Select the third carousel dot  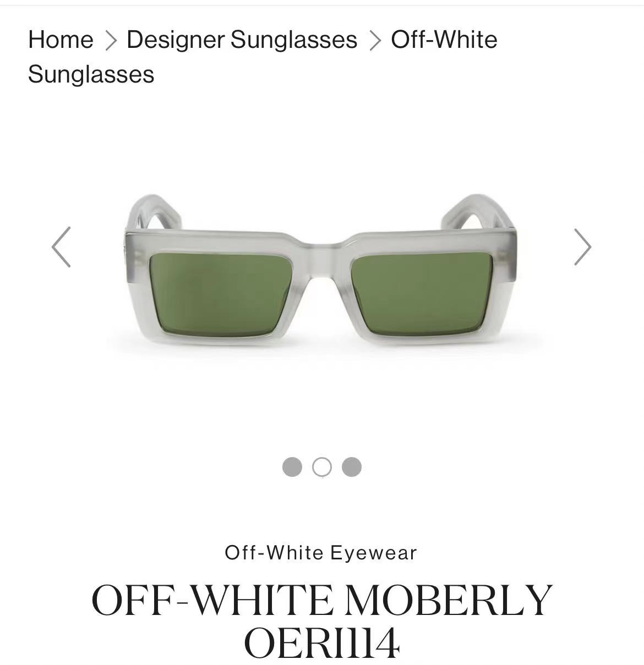352,467
